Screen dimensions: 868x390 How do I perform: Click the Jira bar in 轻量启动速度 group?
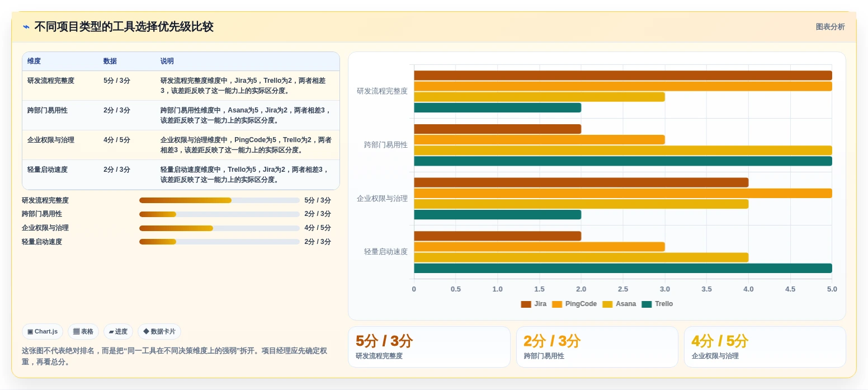498,236
